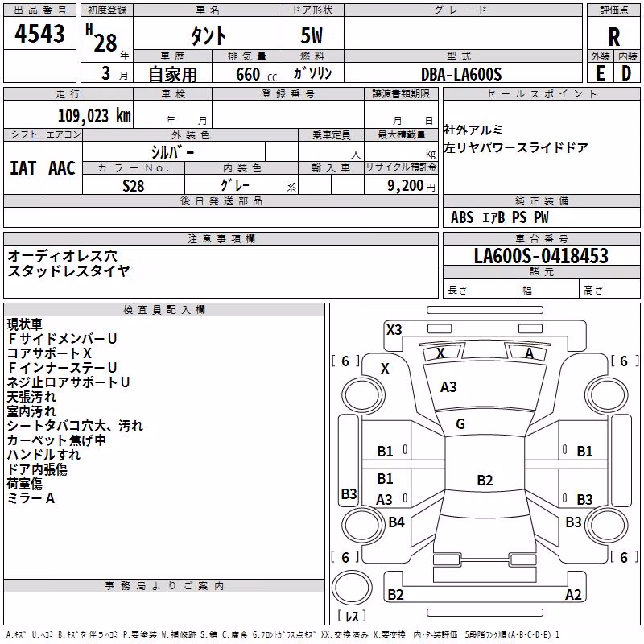This screenshot has height=644, width=644.
Task: Click inspector note 室内汚れ
Action: click(31, 411)
